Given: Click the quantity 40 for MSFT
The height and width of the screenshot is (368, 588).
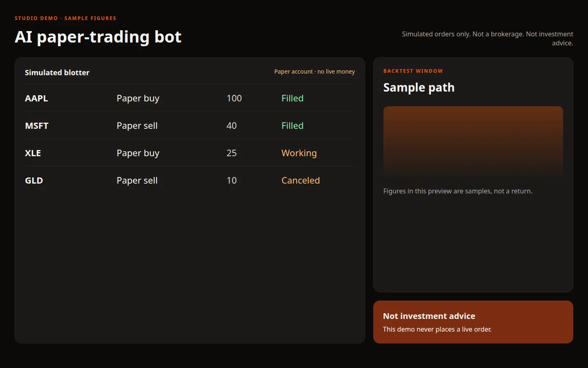Looking at the screenshot, I should coord(232,126).
